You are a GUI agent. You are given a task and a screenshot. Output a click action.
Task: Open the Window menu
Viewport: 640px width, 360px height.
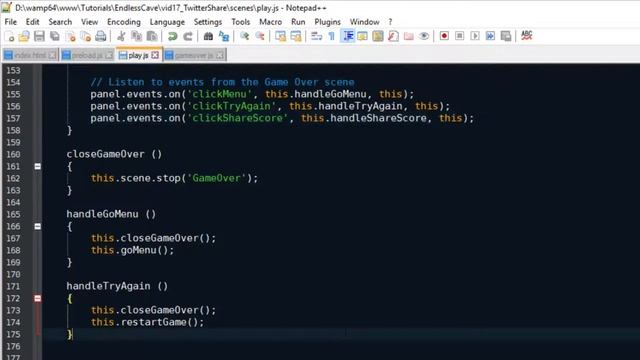[364, 22]
